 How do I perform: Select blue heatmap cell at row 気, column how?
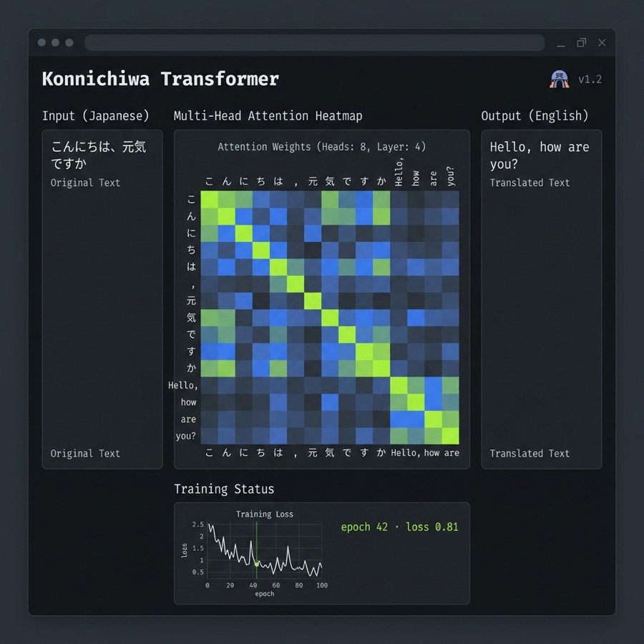416,318
